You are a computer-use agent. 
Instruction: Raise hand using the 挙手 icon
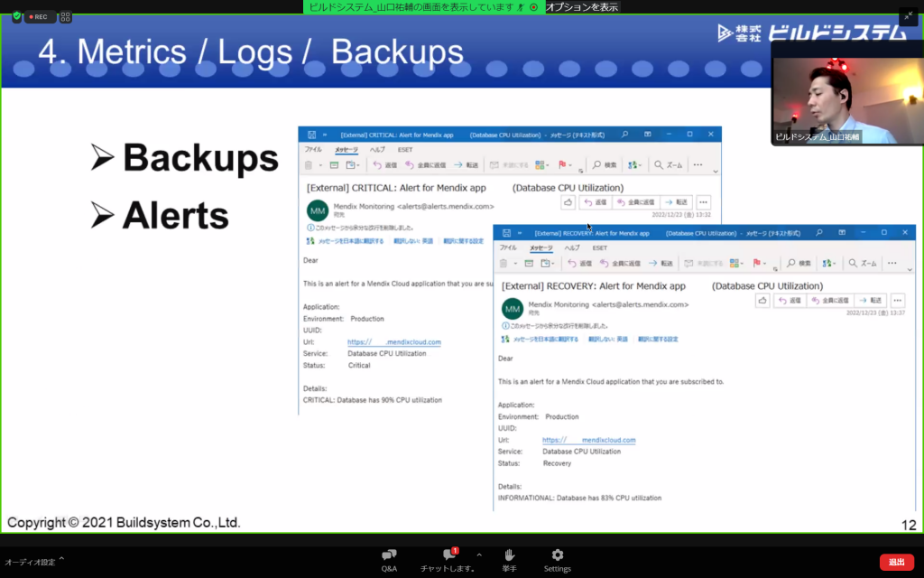coord(509,559)
